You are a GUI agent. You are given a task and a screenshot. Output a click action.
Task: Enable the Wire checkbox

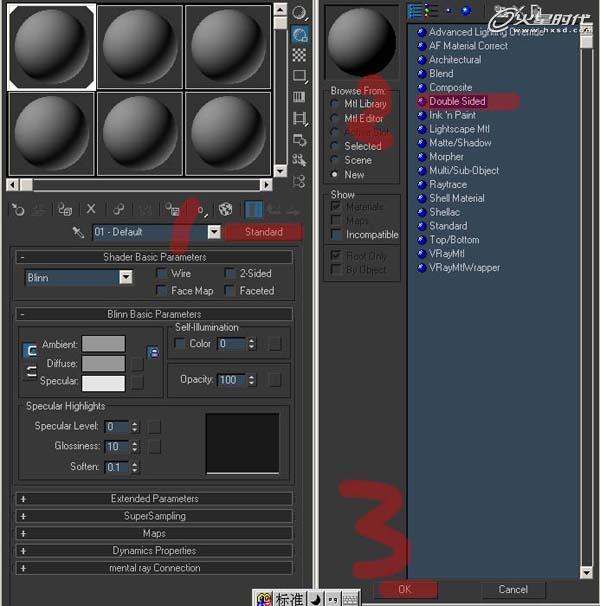(162, 273)
